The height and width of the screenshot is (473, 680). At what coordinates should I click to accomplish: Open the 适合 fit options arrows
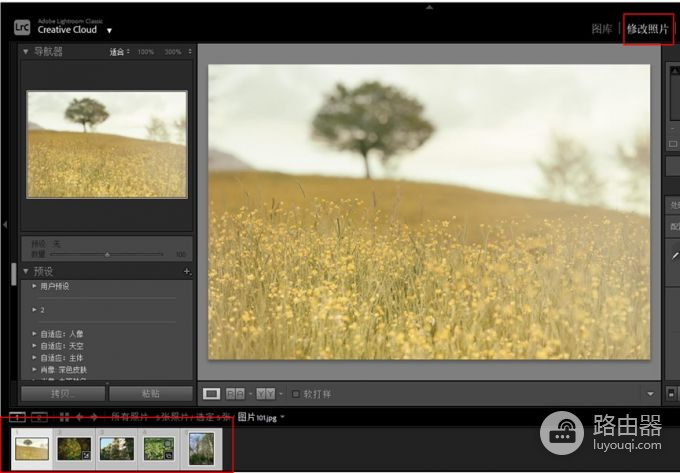(128, 52)
